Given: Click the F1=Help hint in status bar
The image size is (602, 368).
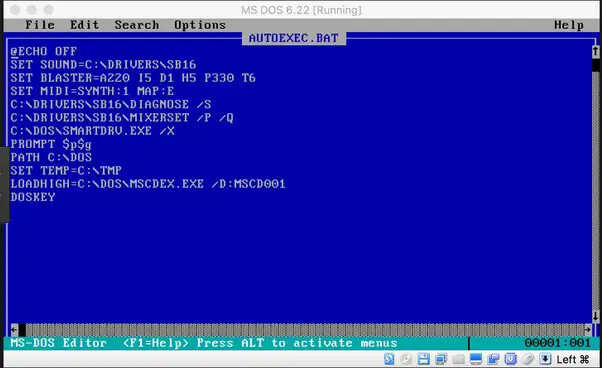Looking at the screenshot, I should pos(155,343).
